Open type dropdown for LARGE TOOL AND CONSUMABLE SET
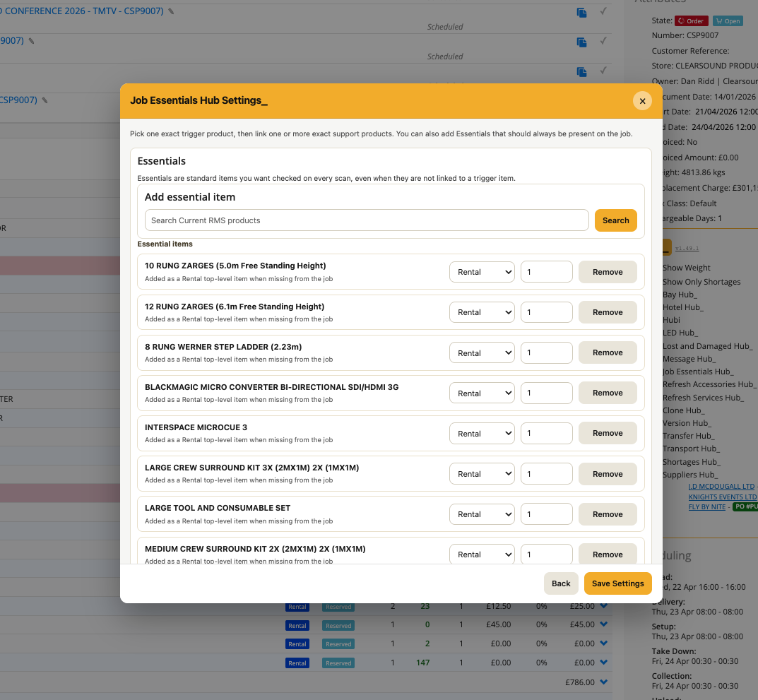This screenshot has height=700, width=758. pyautogui.click(x=482, y=514)
